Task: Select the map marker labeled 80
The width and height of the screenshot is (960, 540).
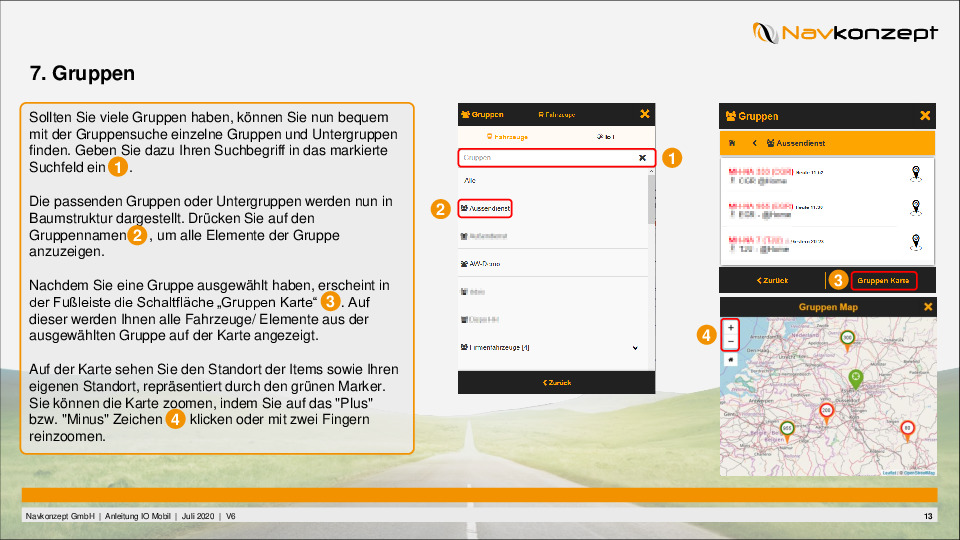Action: click(x=907, y=430)
